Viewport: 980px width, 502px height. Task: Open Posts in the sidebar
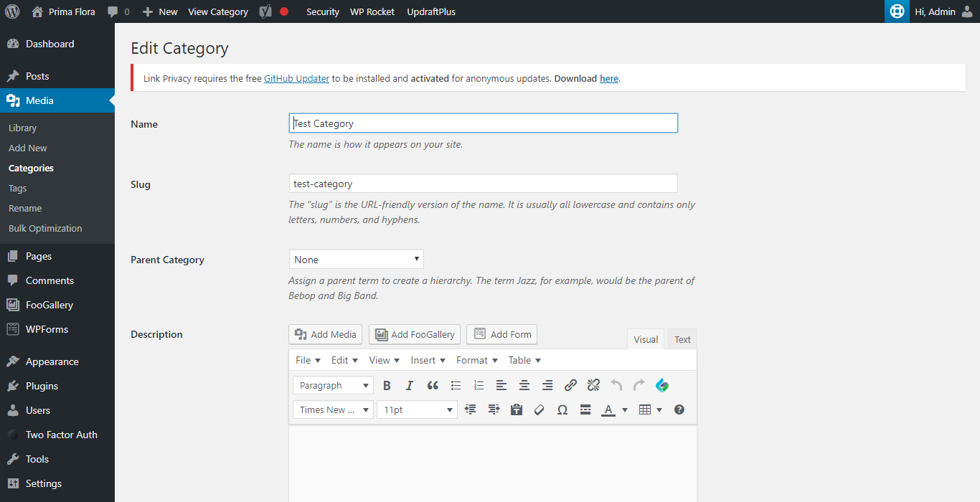[57, 76]
